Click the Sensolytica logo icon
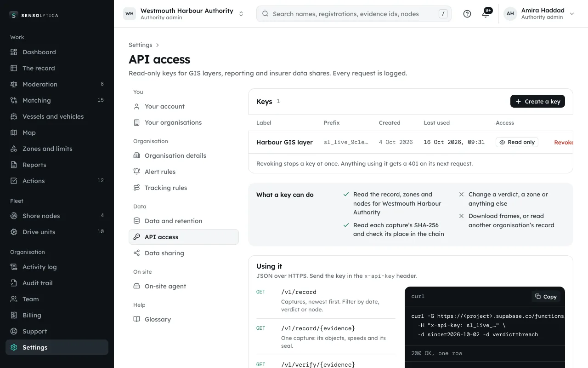The height and width of the screenshot is (368, 588). click(14, 15)
